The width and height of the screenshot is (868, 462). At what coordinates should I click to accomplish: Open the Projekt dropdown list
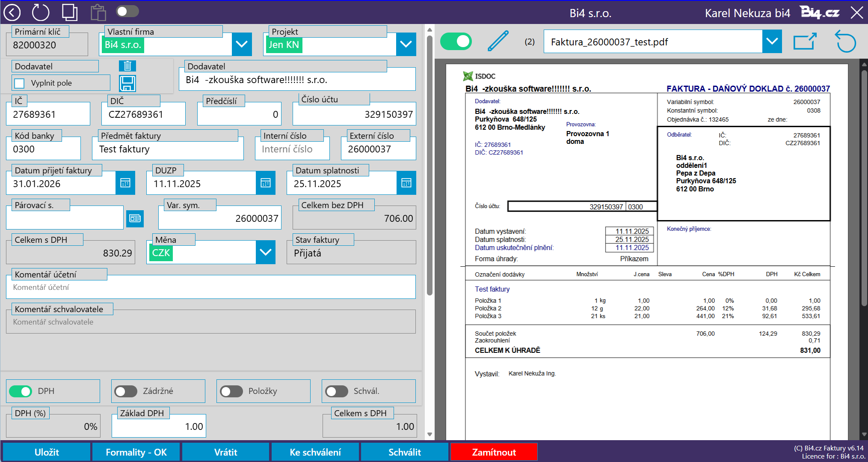coord(406,44)
